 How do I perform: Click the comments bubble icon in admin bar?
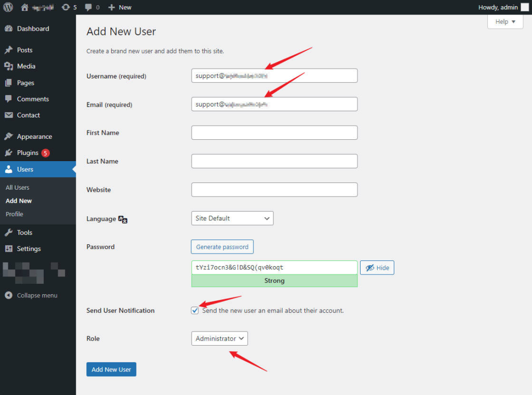click(x=89, y=7)
